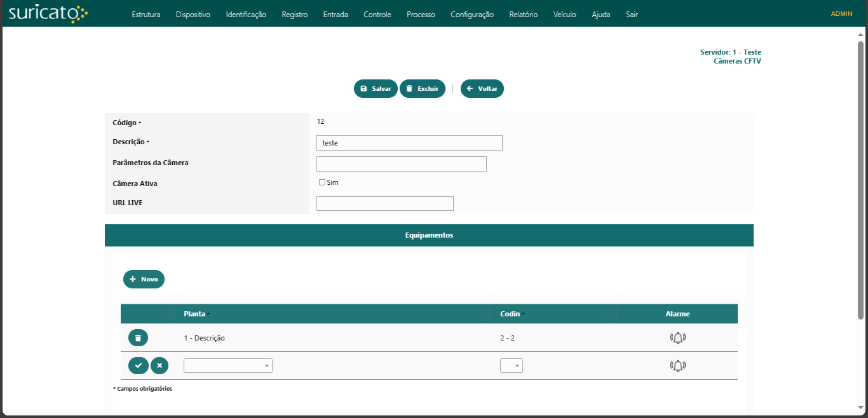
Task: Confirm the new equipment row with checkmark
Action: point(138,365)
